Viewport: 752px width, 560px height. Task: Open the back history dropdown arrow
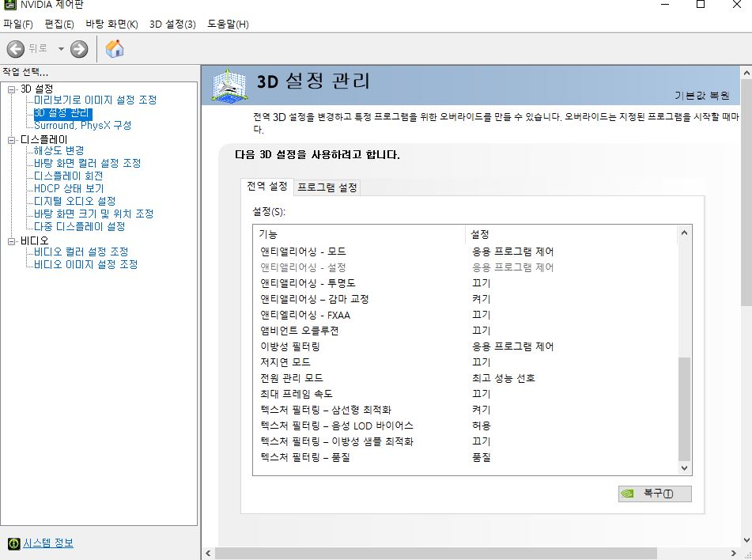61,49
